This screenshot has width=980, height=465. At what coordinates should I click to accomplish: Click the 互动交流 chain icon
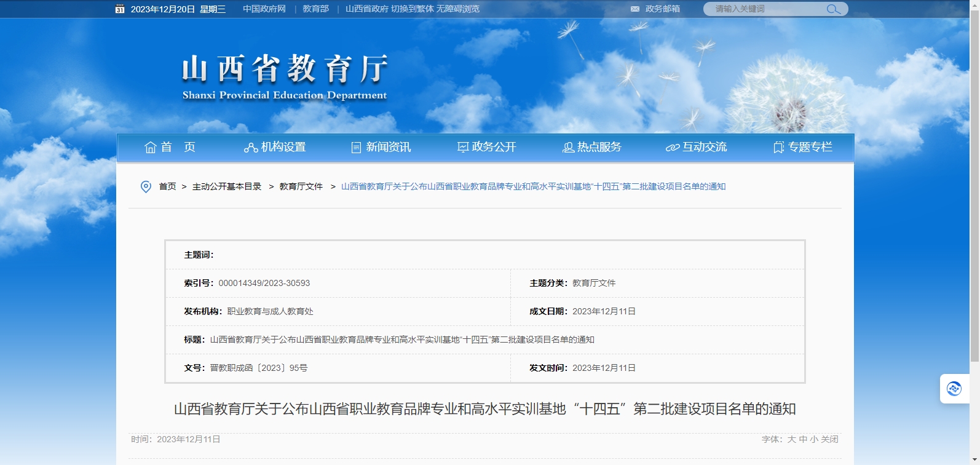673,148
